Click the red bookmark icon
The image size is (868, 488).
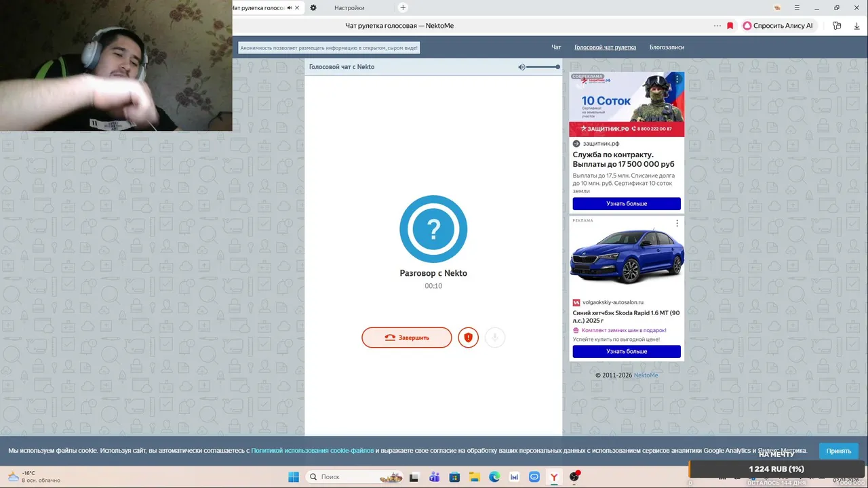click(730, 26)
